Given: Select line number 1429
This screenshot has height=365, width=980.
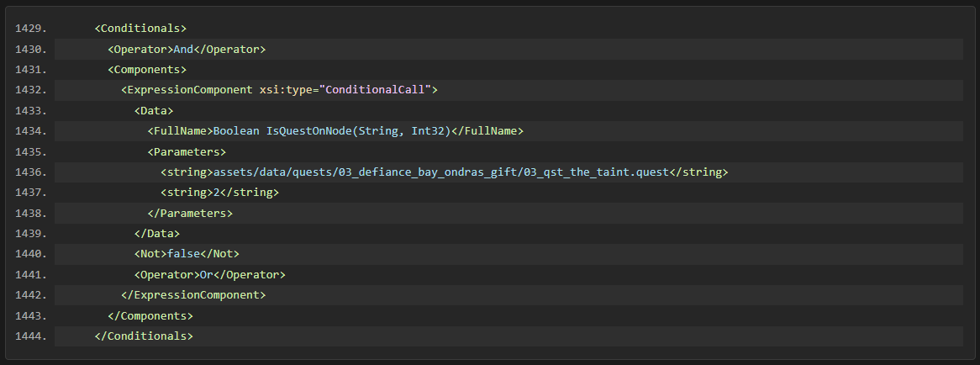Looking at the screenshot, I should (x=30, y=29).
